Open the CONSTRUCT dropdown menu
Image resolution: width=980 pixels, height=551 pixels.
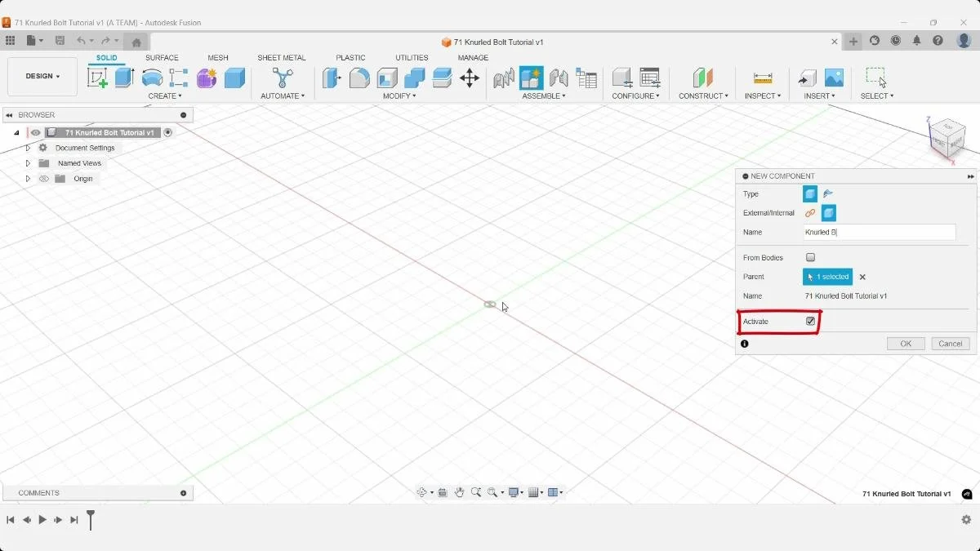[x=703, y=96]
